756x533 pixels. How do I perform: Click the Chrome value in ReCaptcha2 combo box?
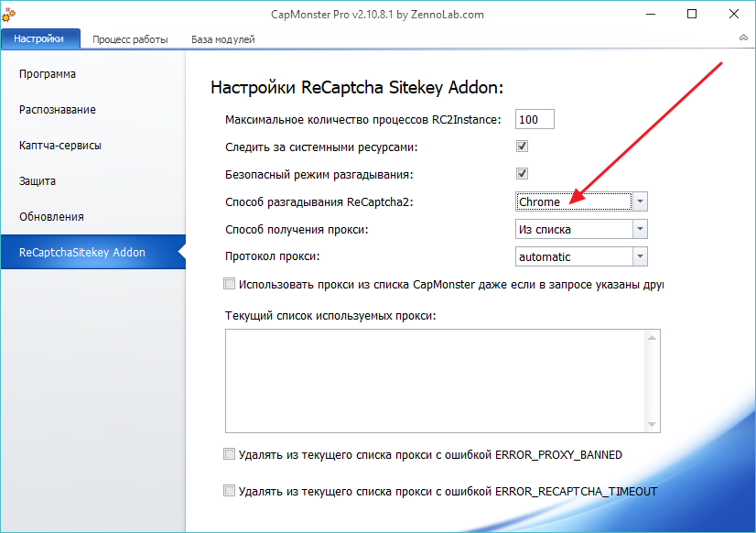[x=574, y=201]
